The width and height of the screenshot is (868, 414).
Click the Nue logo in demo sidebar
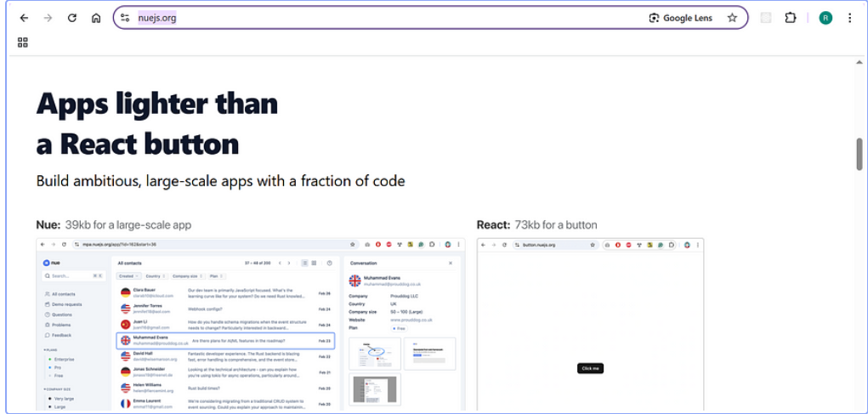click(x=52, y=263)
